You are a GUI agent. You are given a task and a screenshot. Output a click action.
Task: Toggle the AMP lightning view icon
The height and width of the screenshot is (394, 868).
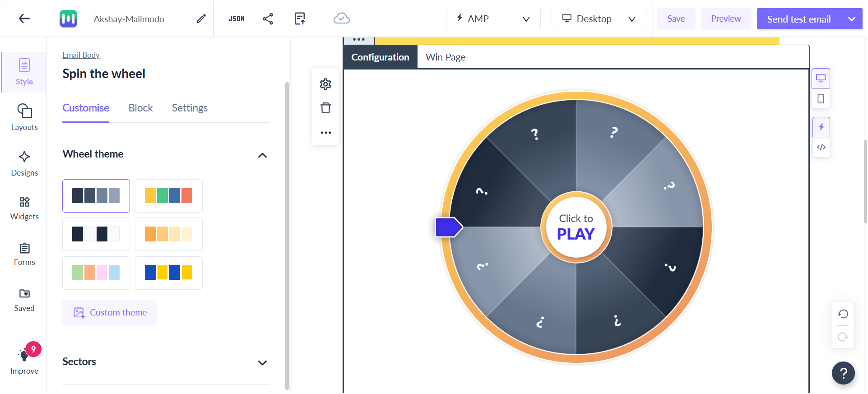pyautogui.click(x=821, y=127)
